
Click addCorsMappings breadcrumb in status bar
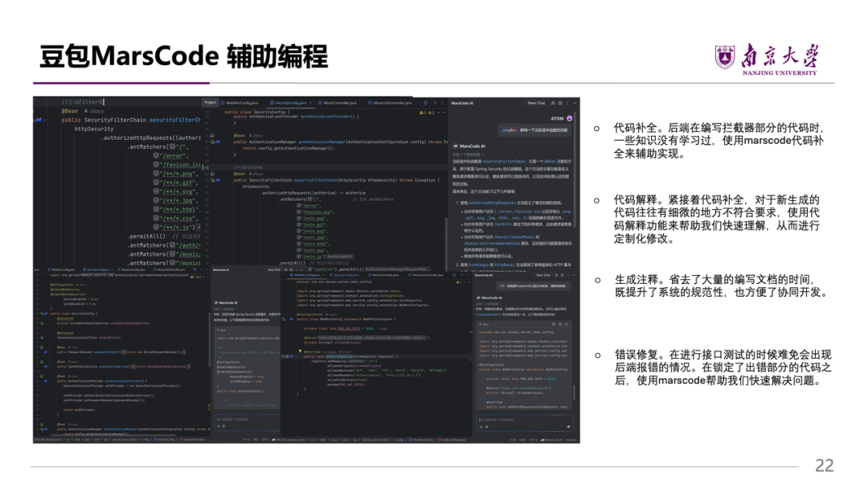point(453,440)
